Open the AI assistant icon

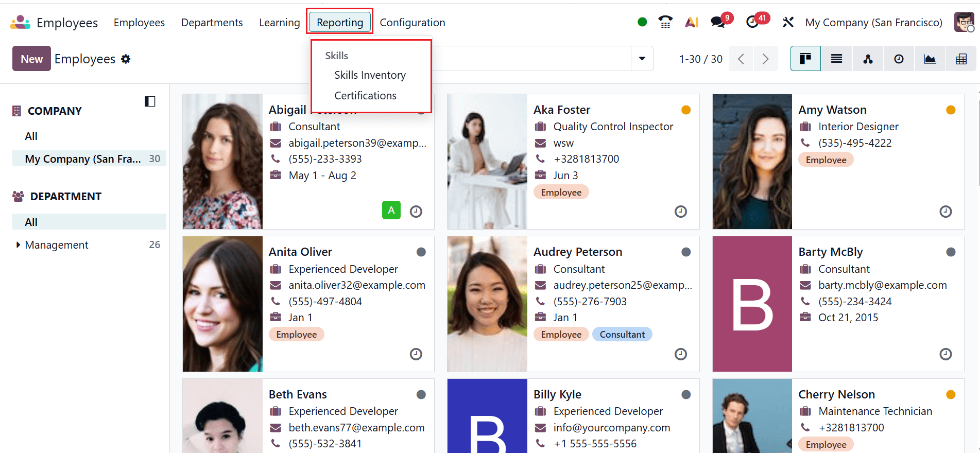click(692, 22)
